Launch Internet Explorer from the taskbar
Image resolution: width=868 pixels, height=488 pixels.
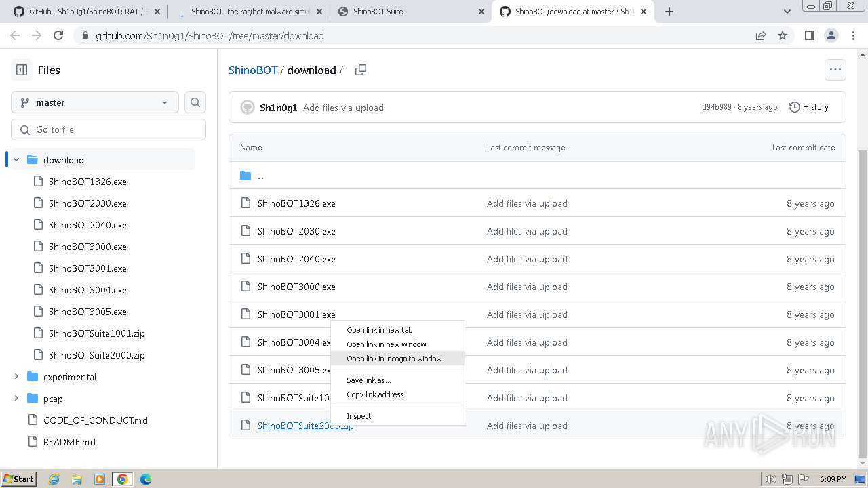coord(54,479)
